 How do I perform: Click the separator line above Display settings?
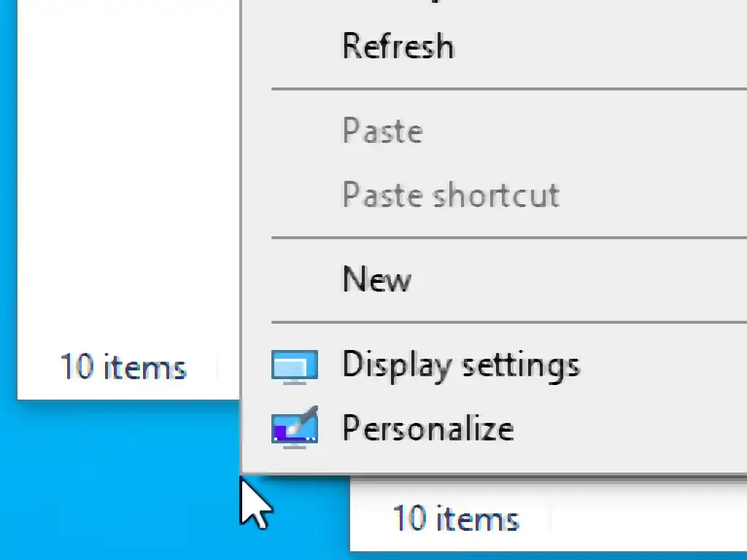511,322
